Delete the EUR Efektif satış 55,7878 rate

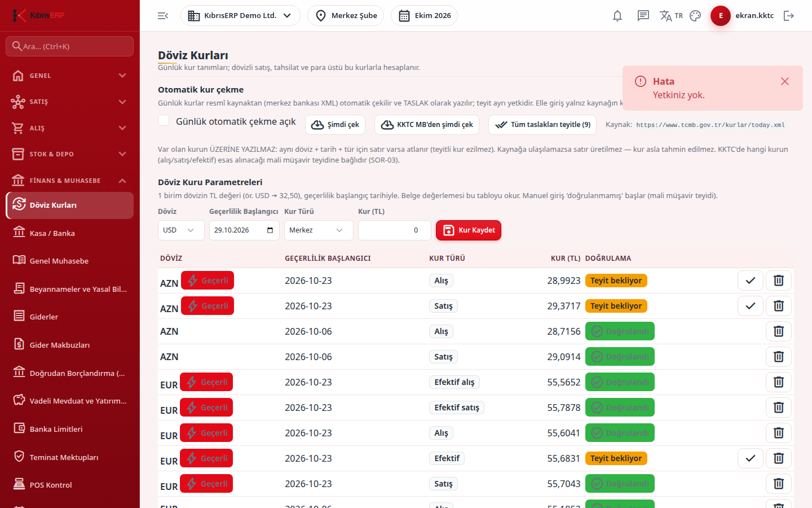pyautogui.click(x=779, y=408)
